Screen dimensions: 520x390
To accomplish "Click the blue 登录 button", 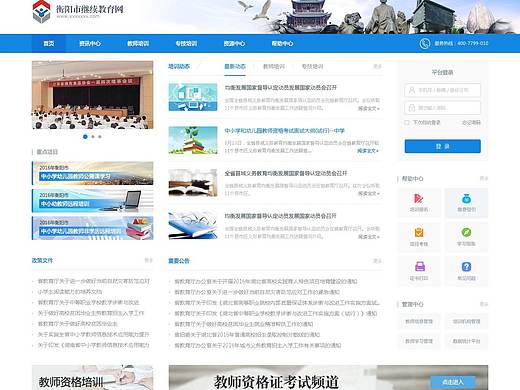I will [x=443, y=146].
